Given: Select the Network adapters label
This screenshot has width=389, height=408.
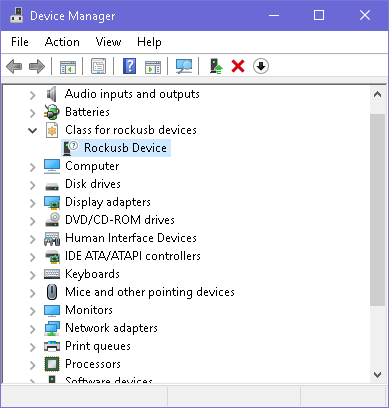Looking at the screenshot, I should (111, 328).
